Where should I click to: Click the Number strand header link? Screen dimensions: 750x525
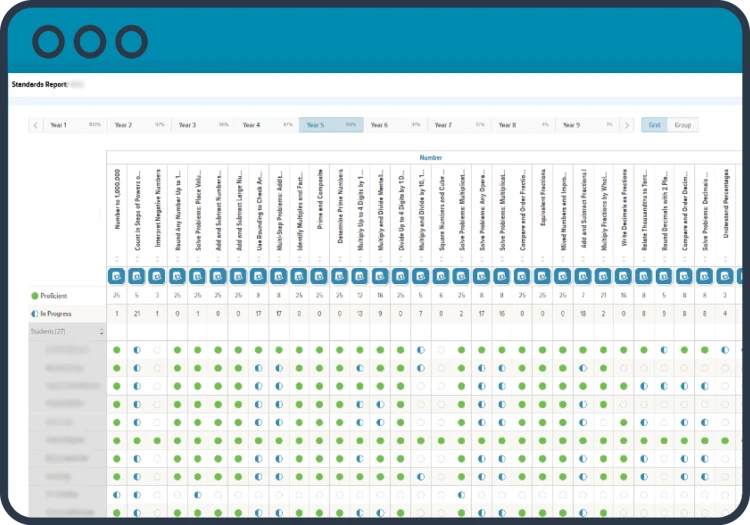431,157
